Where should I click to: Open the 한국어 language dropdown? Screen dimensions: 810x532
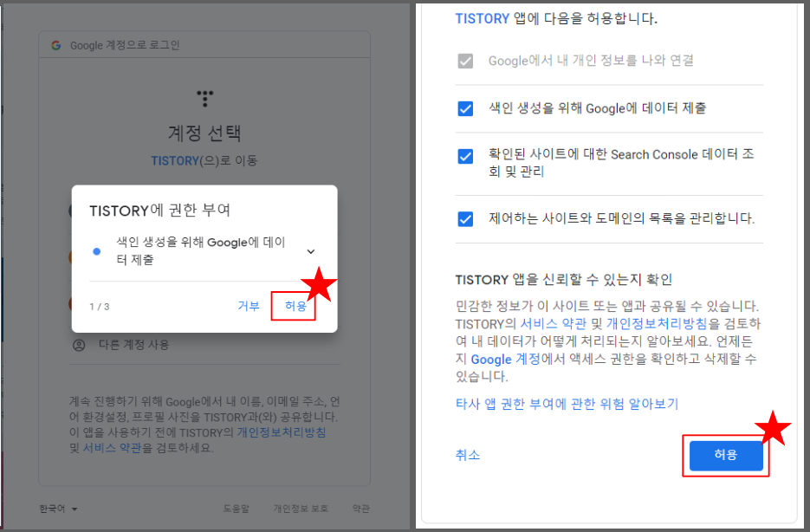click(x=58, y=509)
